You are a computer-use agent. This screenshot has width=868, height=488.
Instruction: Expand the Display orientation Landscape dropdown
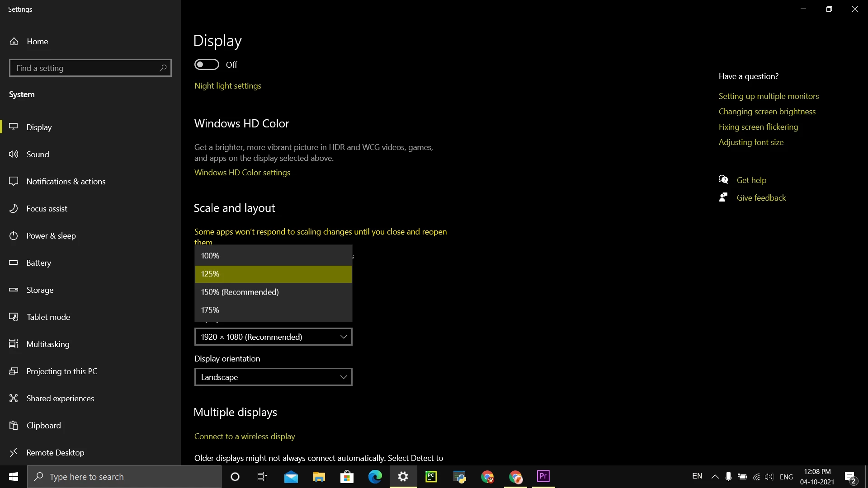coord(273,377)
